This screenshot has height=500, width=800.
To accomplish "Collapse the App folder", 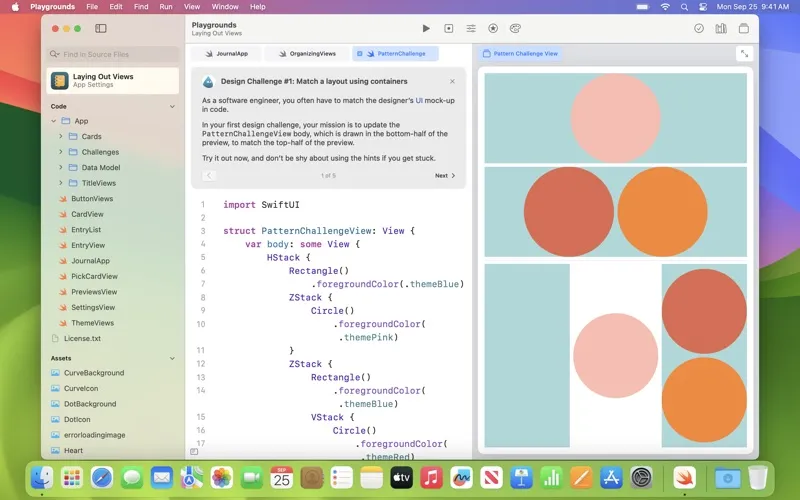I will [x=54, y=121].
